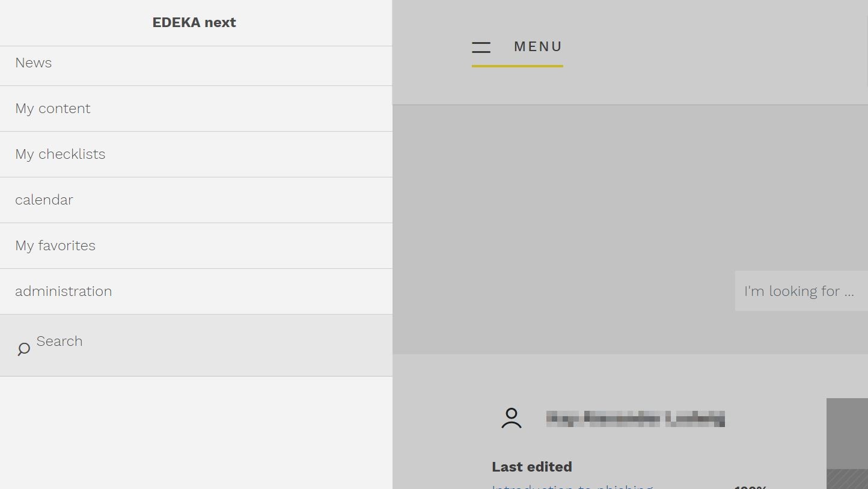
Task: Open the blurred user name link
Action: pos(635,419)
